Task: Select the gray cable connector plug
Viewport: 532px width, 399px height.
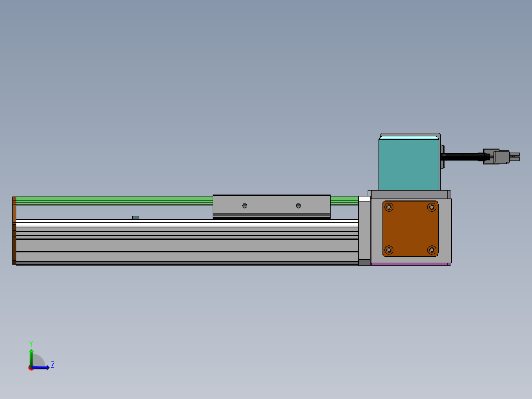Action: pyautogui.click(x=501, y=157)
